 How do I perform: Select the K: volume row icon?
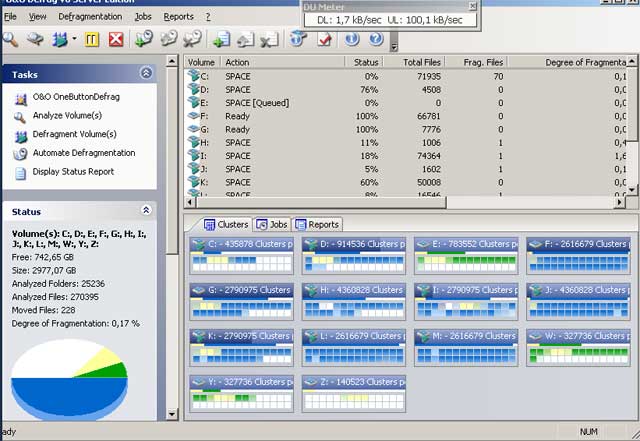(x=194, y=182)
